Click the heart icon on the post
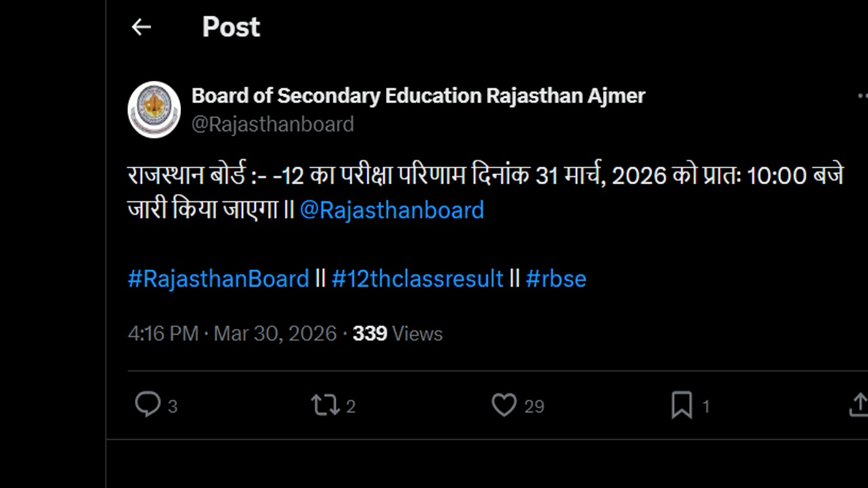 click(503, 405)
